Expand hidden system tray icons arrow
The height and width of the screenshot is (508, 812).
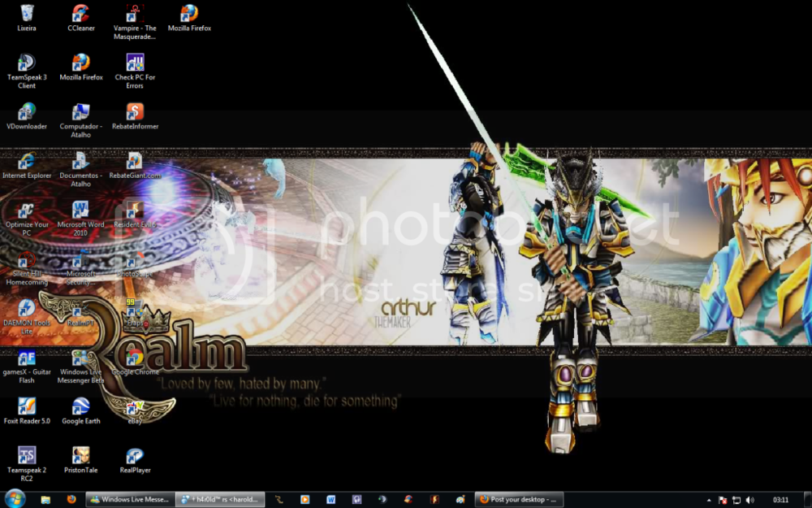pyautogui.click(x=710, y=500)
